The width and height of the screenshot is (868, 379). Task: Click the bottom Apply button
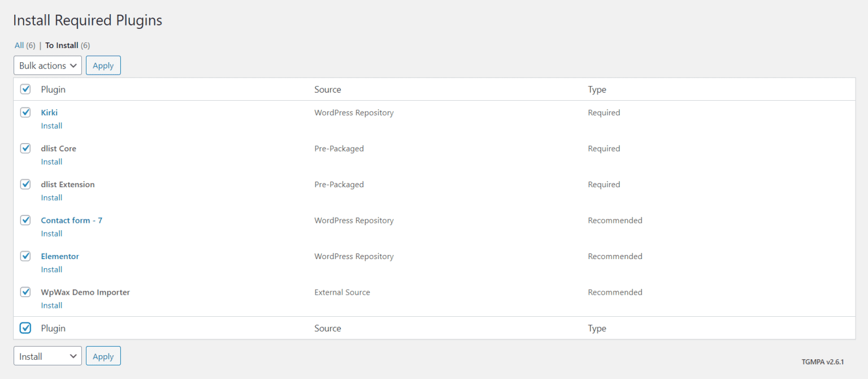coord(103,356)
